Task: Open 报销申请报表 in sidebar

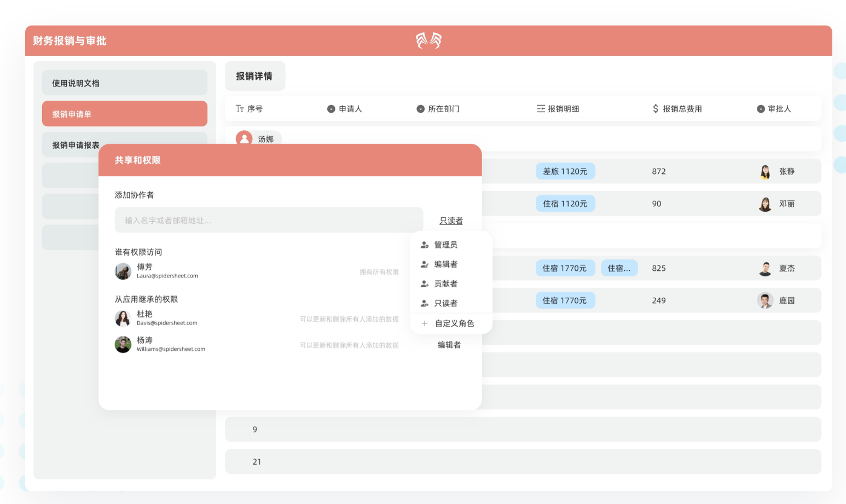Action: pos(125,145)
